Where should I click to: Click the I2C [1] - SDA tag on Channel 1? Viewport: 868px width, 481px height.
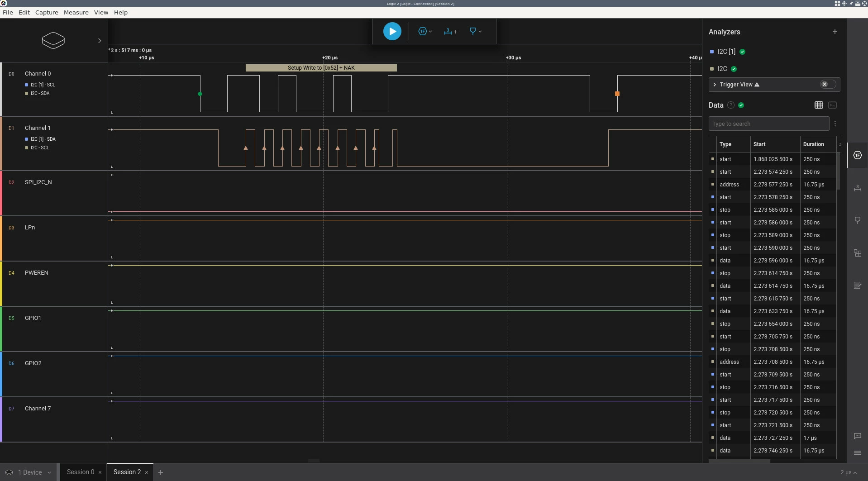coord(40,139)
